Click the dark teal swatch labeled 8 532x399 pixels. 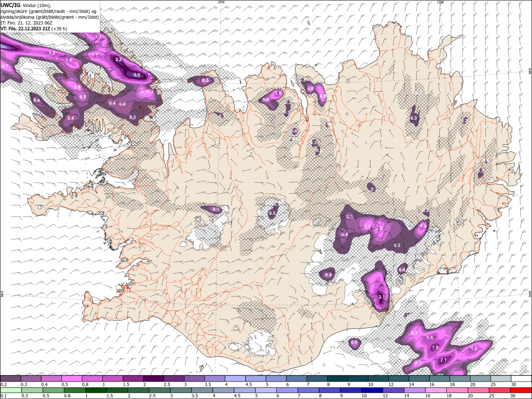click(337, 379)
